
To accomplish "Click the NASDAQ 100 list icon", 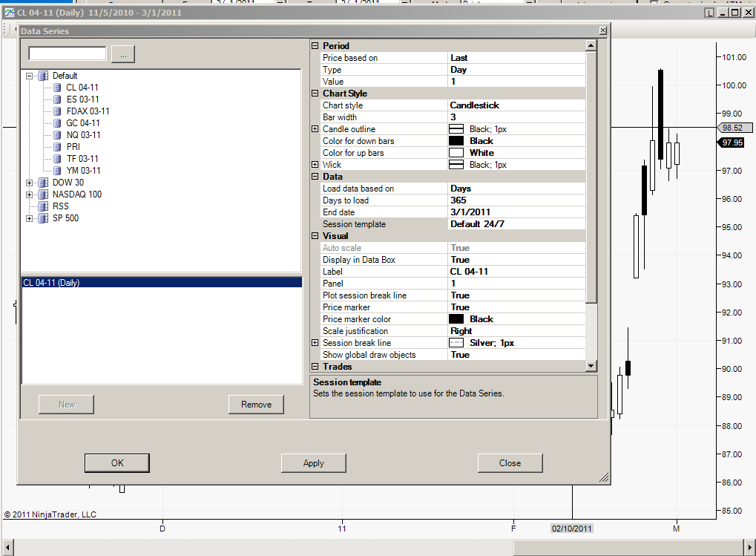I will [43, 194].
